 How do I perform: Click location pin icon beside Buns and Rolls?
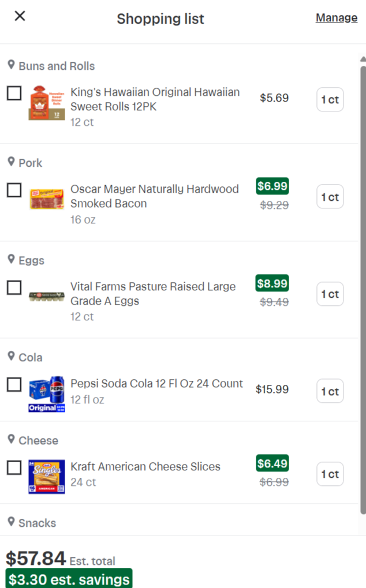(11, 64)
